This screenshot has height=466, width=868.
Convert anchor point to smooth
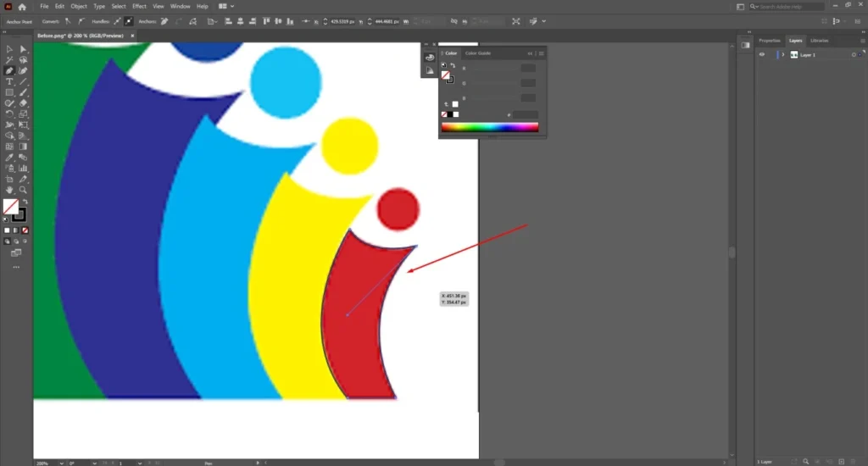point(81,21)
